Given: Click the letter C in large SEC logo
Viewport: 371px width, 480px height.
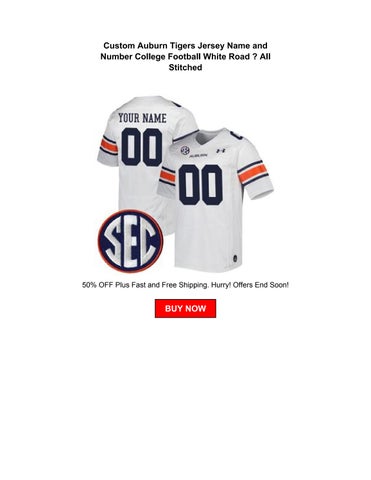Looking at the screenshot, I should pyautogui.click(x=148, y=241).
